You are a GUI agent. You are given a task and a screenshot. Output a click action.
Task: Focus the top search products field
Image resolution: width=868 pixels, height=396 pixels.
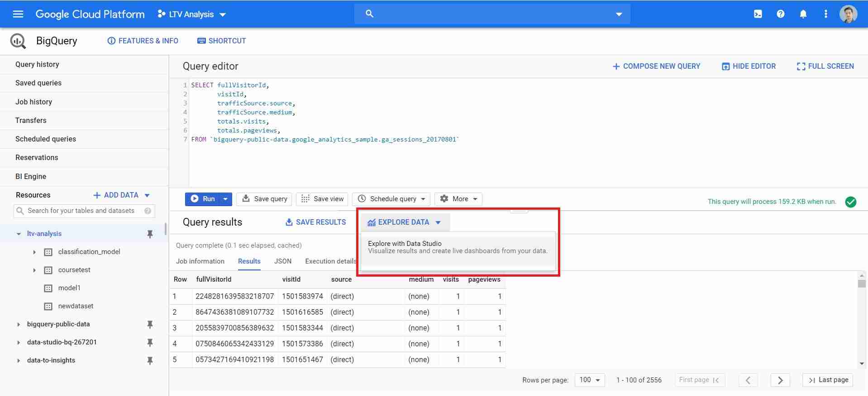492,14
